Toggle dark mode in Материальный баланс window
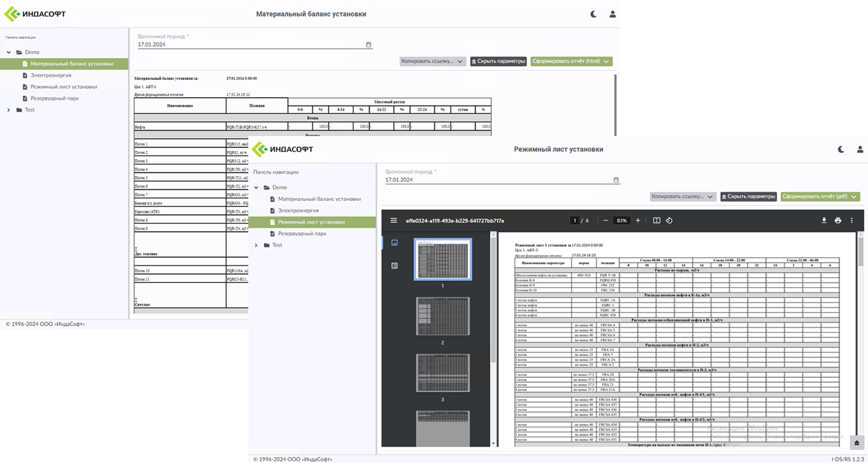Viewport: 868px width, 463px height. tap(593, 14)
